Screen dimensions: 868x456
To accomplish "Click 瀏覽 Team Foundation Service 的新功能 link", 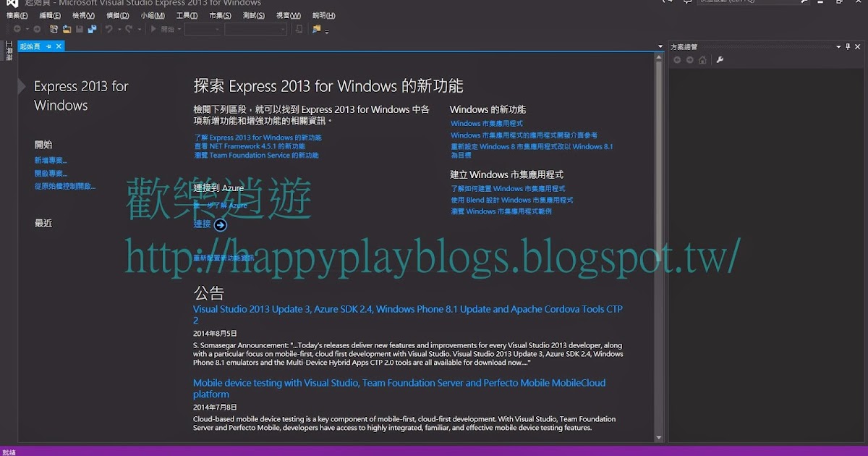I will tap(256, 155).
